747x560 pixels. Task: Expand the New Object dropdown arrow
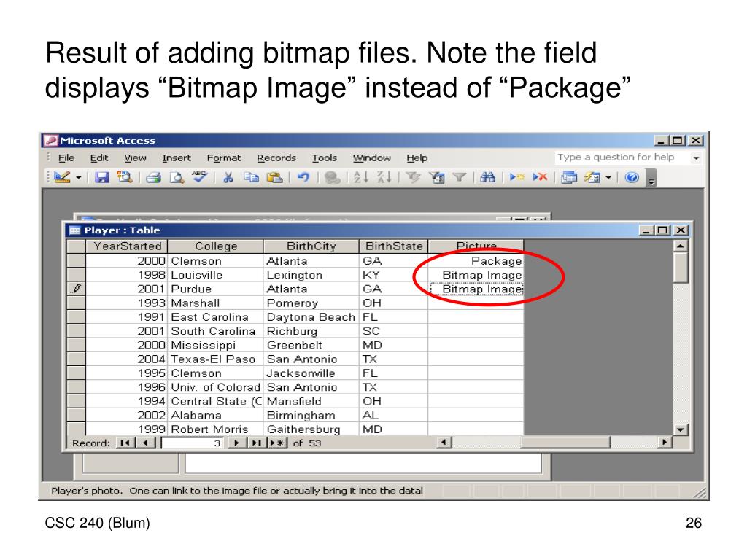(608, 178)
